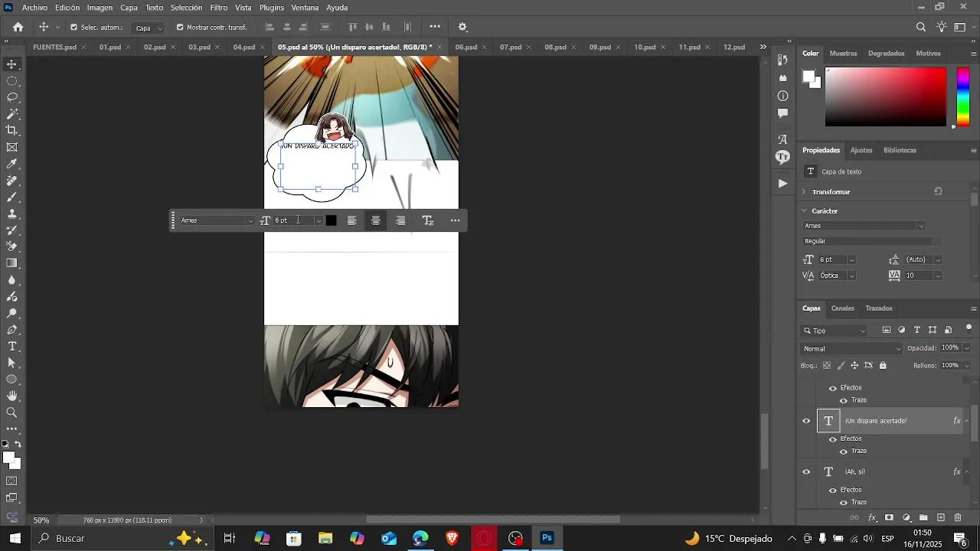Toggle layer filtering on/off switch
Viewport: 980px width, 551px height.
pos(969,328)
